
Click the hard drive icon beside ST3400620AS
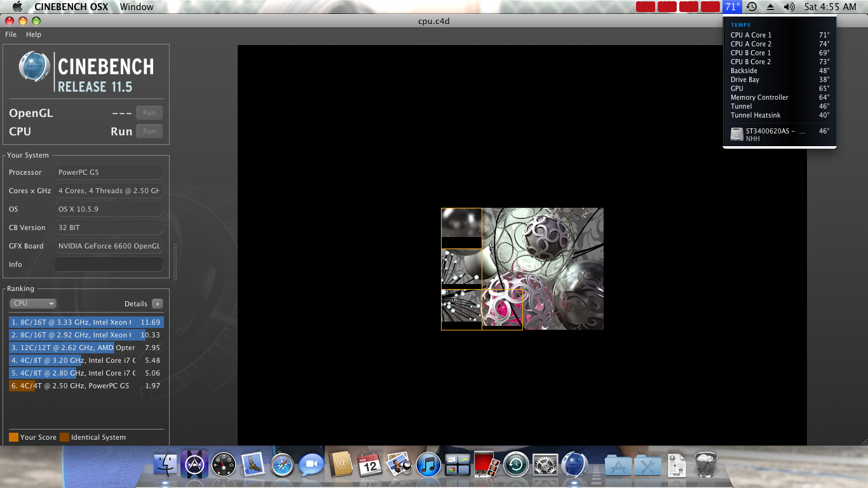[x=737, y=134]
